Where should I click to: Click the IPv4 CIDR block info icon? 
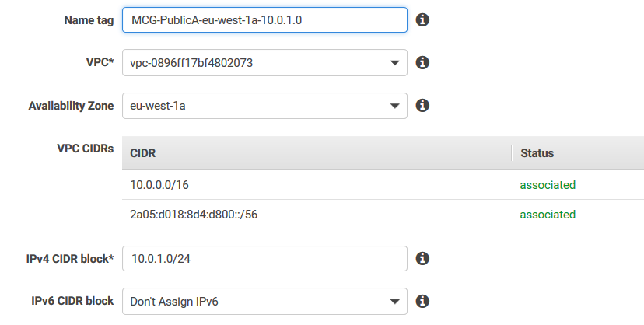coord(422,258)
